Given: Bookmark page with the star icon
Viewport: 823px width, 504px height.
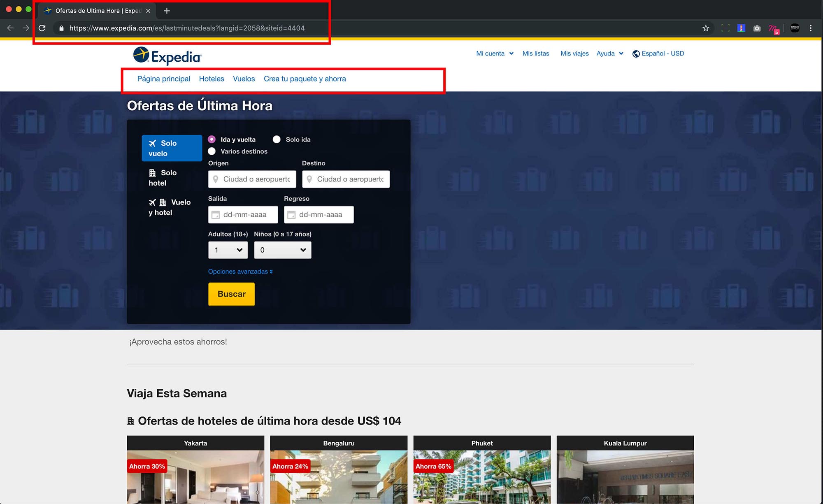Looking at the screenshot, I should click(x=706, y=28).
